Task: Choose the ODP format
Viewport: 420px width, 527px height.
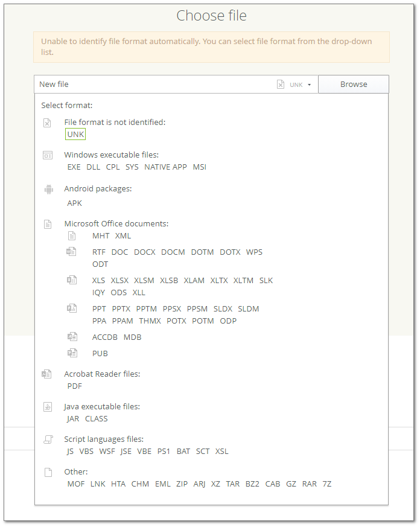Action: point(228,321)
